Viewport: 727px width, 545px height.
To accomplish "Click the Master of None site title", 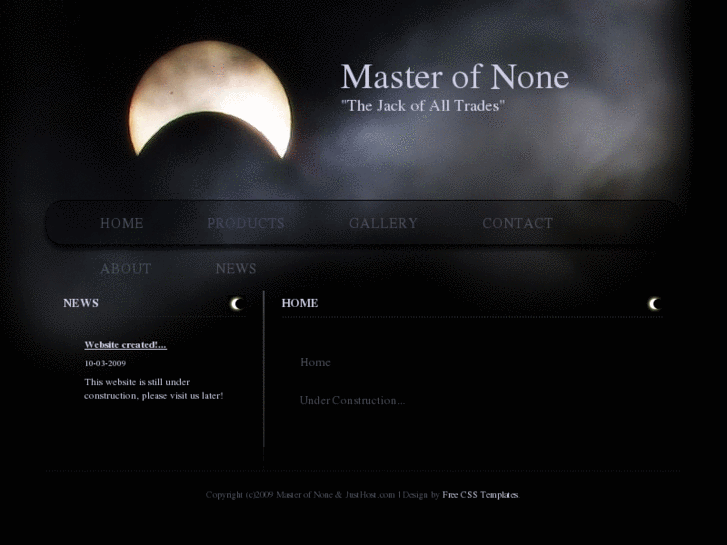I will tap(455, 77).
